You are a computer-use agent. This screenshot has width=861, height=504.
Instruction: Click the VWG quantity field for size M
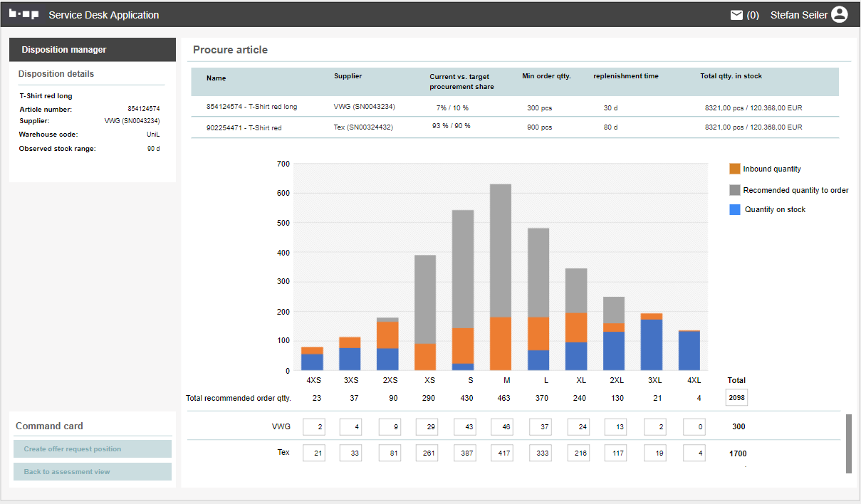[x=502, y=426]
